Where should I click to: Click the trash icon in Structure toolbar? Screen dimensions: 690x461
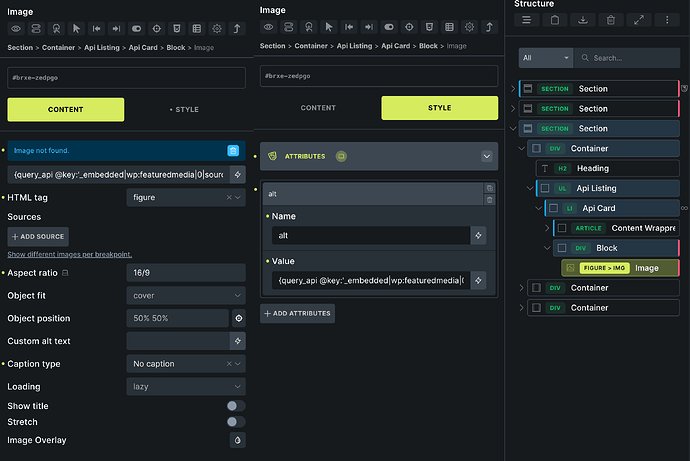click(x=611, y=20)
